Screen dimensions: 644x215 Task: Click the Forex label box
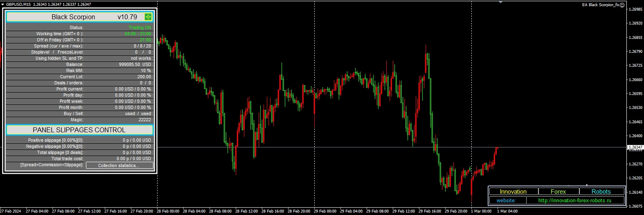558,192
